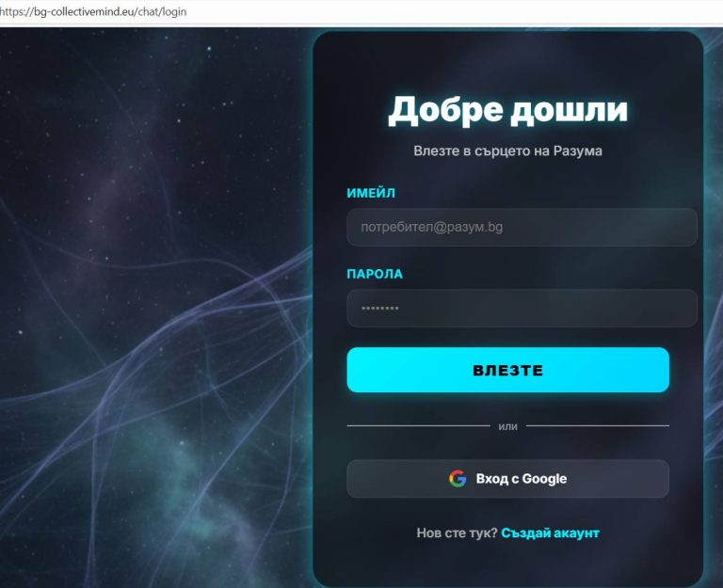The width and height of the screenshot is (723, 588).
Task: Click the Нов сте тук? text
Action: coord(457,533)
